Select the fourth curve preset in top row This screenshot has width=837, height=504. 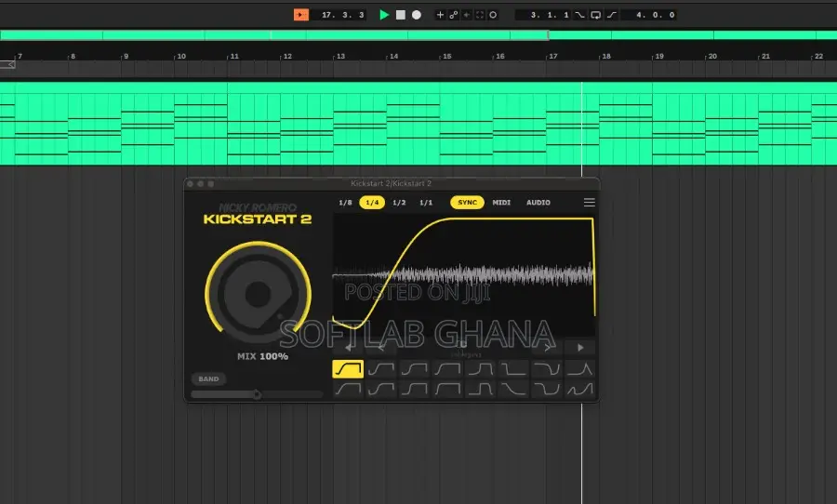point(447,369)
